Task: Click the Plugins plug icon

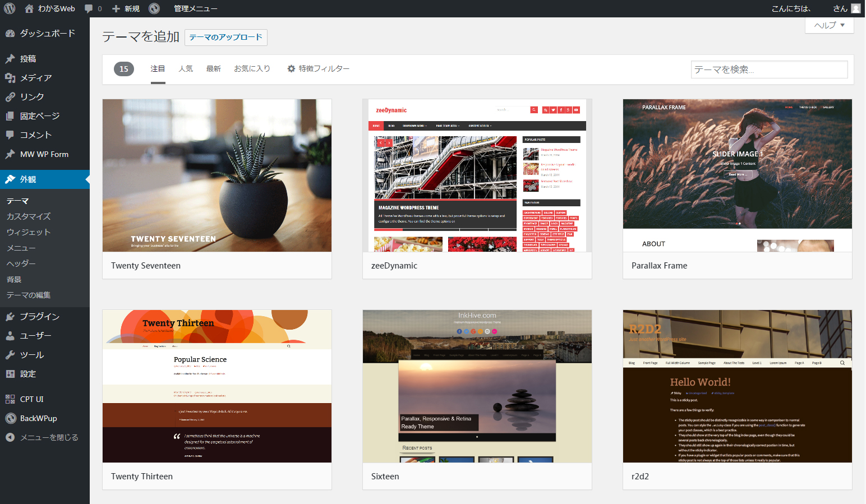Action: (x=10, y=317)
